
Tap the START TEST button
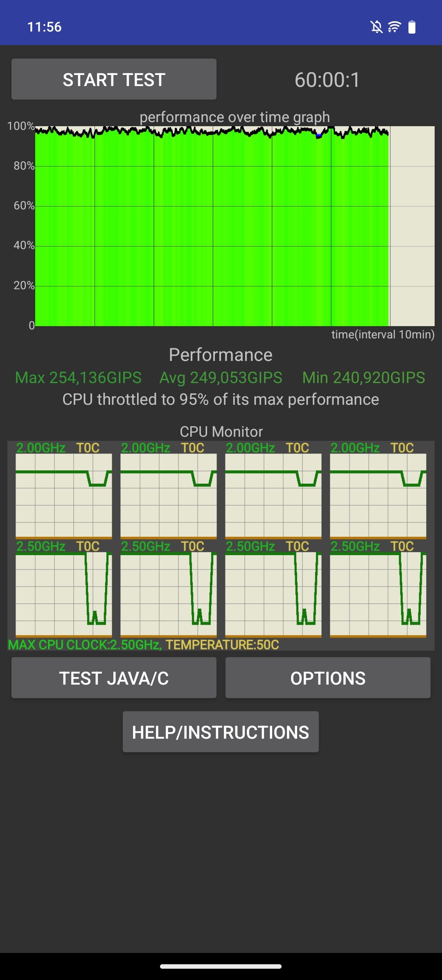pos(114,79)
